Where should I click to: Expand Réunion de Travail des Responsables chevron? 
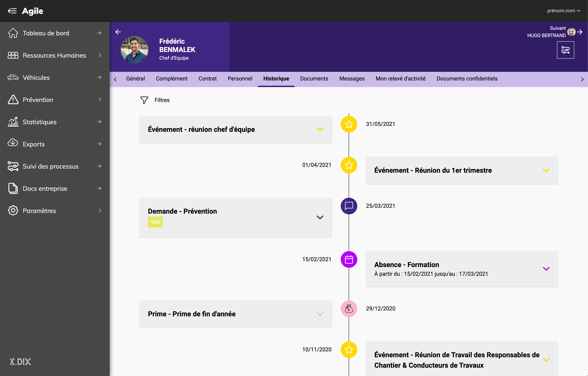point(546,360)
